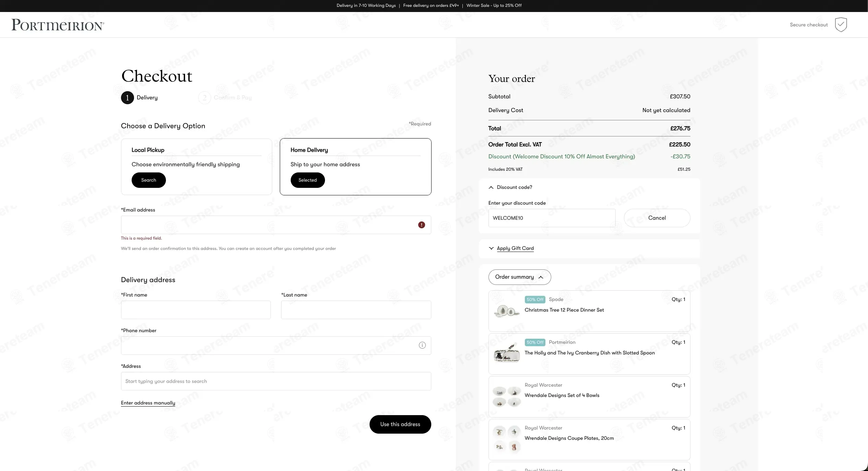Click the This is a required field message
Viewport: 868px width, 471px height.
(142, 238)
